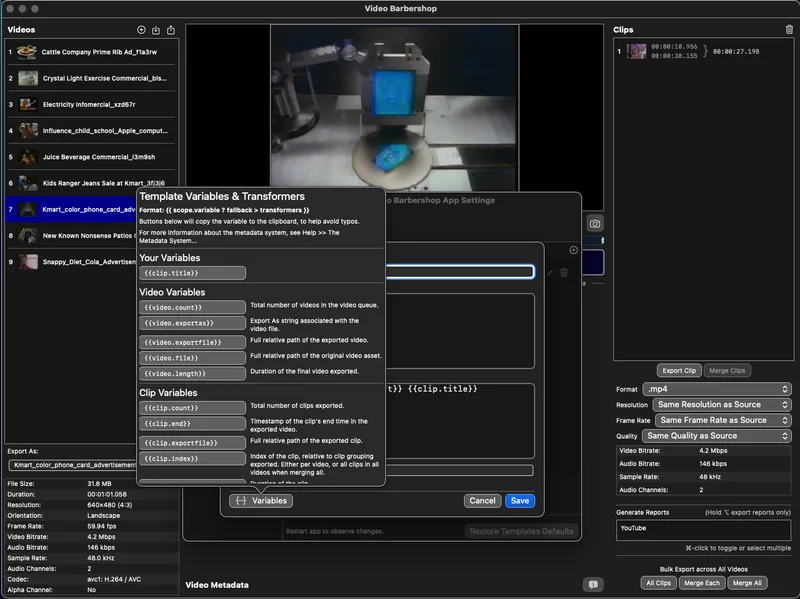
Task: Open the Resolution dropdown
Action: click(722, 405)
